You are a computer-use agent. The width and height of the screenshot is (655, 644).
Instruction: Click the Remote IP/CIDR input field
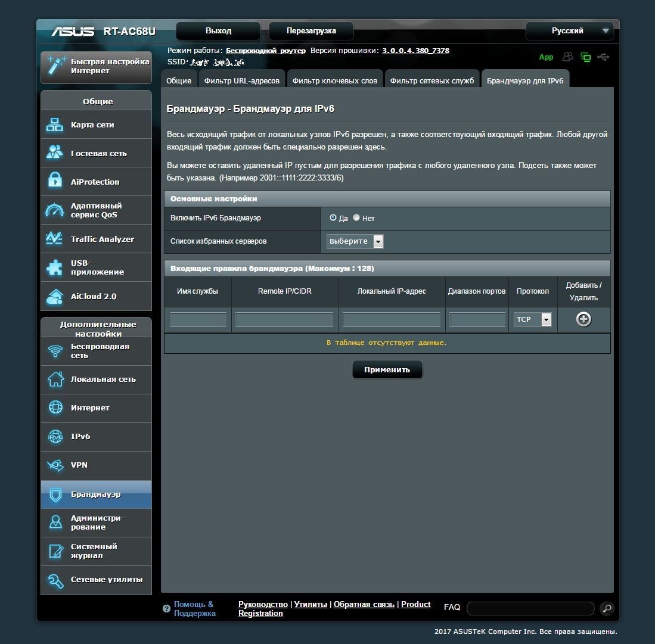[x=284, y=320]
